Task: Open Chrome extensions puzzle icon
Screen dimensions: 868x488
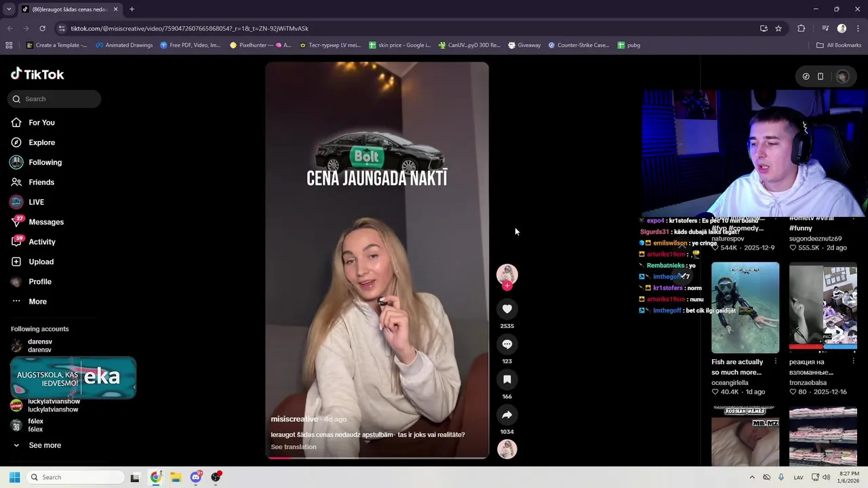Action: (802, 28)
